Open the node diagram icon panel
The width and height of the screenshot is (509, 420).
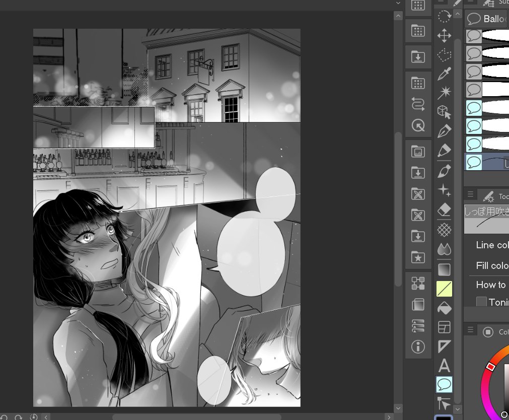418,283
